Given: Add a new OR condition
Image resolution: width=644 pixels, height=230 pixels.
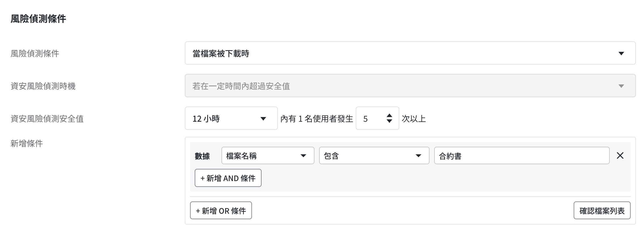Looking at the screenshot, I should tap(221, 210).
